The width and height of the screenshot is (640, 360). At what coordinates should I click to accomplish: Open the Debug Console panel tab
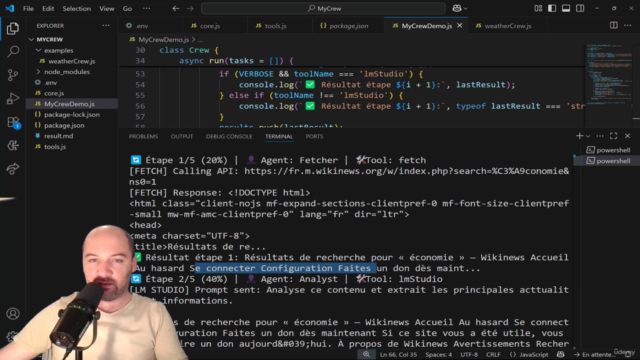pos(229,136)
